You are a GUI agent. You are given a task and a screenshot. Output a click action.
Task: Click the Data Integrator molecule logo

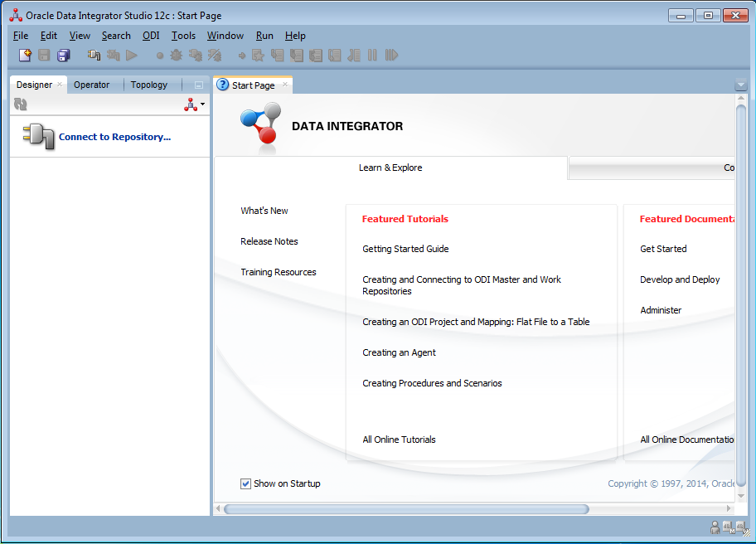pos(260,124)
